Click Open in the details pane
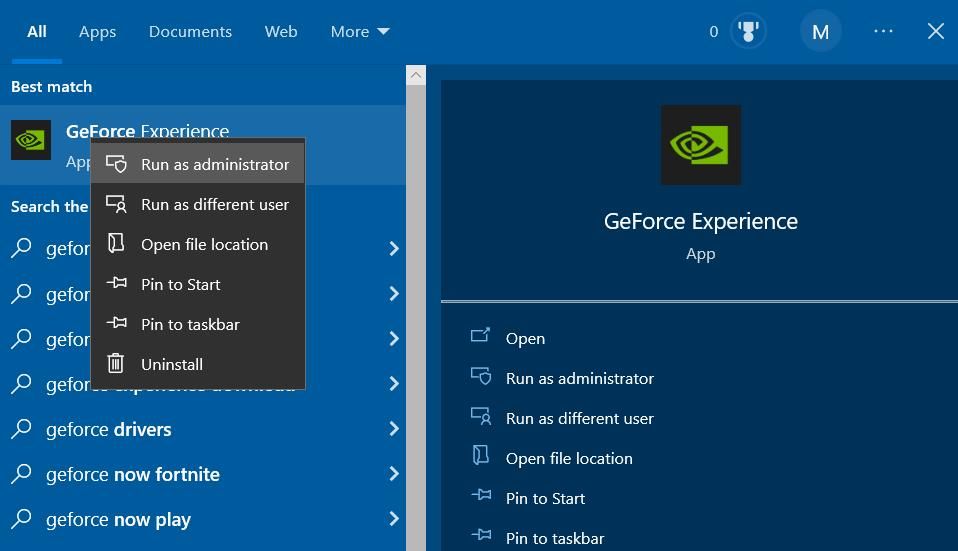 tap(525, 338)
